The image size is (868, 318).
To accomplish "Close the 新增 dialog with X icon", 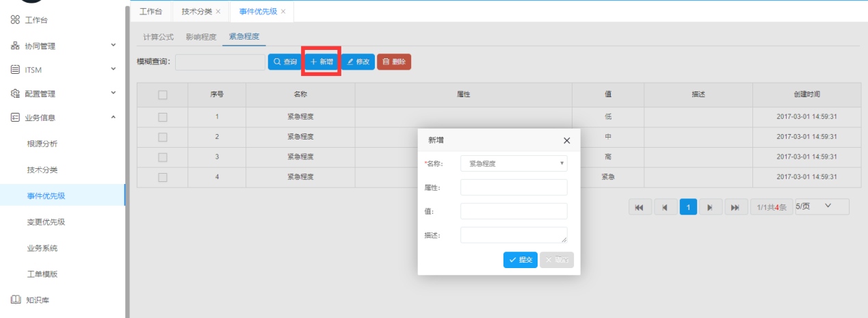I will click(566, 140).
